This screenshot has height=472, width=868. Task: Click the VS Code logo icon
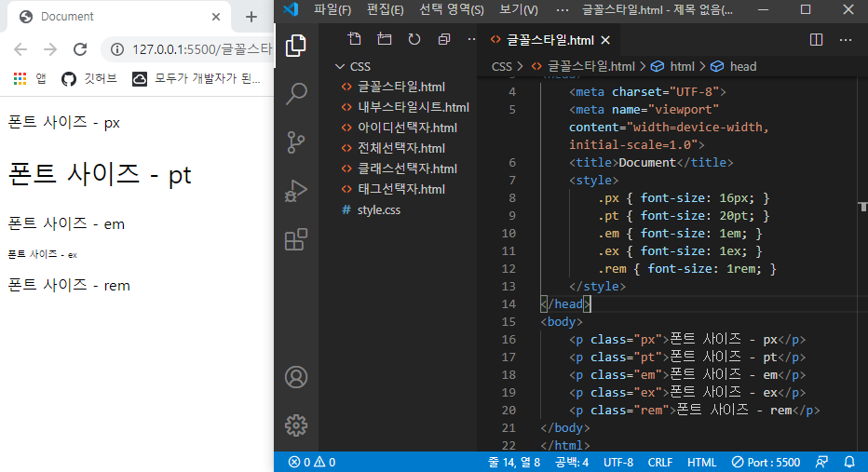pos(291,9)
